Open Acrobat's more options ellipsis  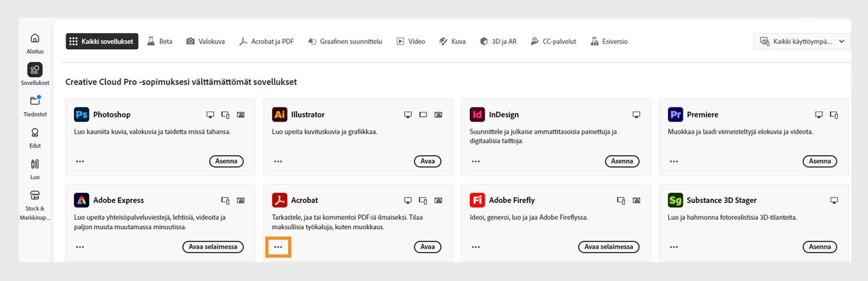[x=278, y=247]
